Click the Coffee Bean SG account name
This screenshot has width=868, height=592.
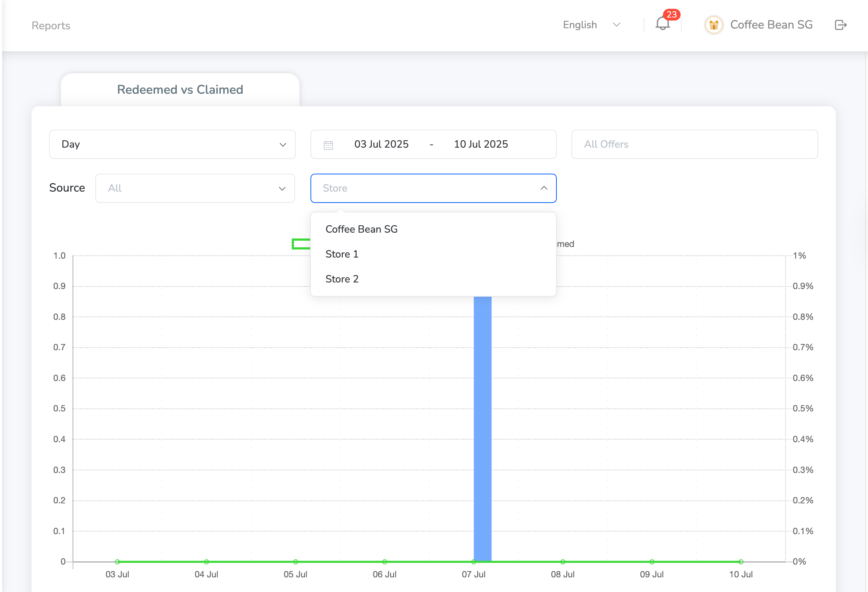click(771, 25)
